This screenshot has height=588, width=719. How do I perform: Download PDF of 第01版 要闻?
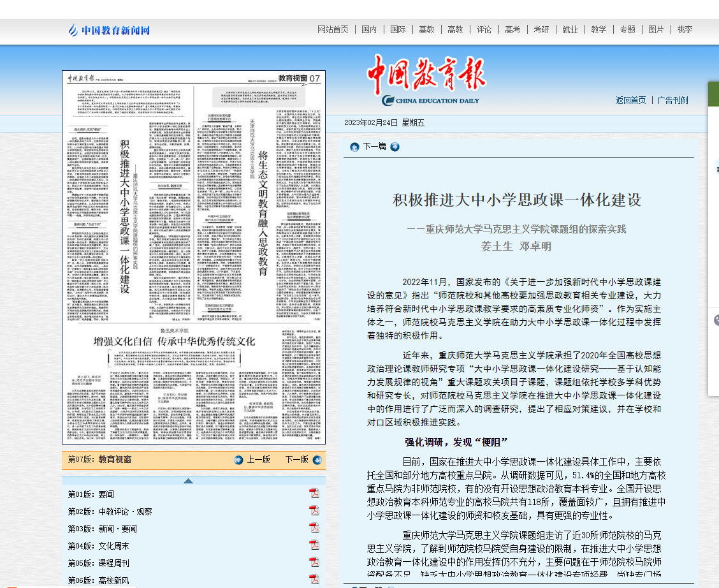tap(314, 494)
